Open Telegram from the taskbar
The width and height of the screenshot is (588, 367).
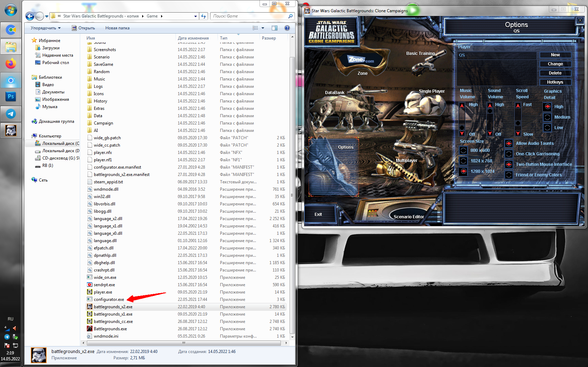coord(11,114)
